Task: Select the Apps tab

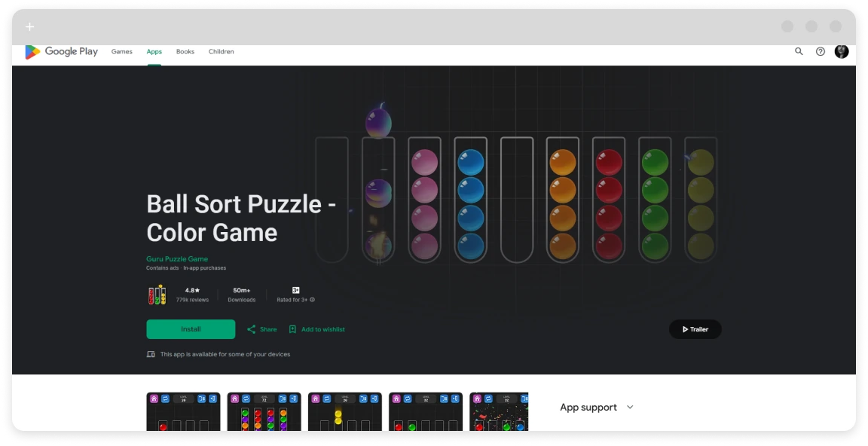Action: pyautogui.click(x=154, y=51)
